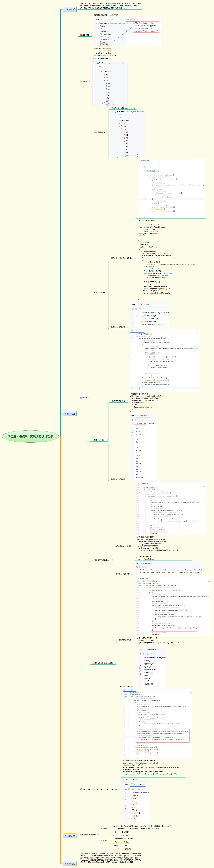Screen dimensions: 214x868
Task: Select the node 每行按空格进行拆分
Action: [118, 401]
